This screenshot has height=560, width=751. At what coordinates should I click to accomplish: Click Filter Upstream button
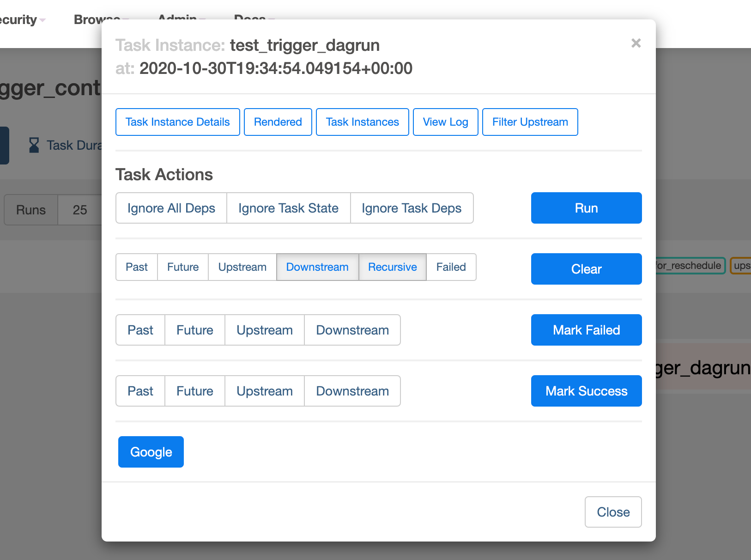530,122
